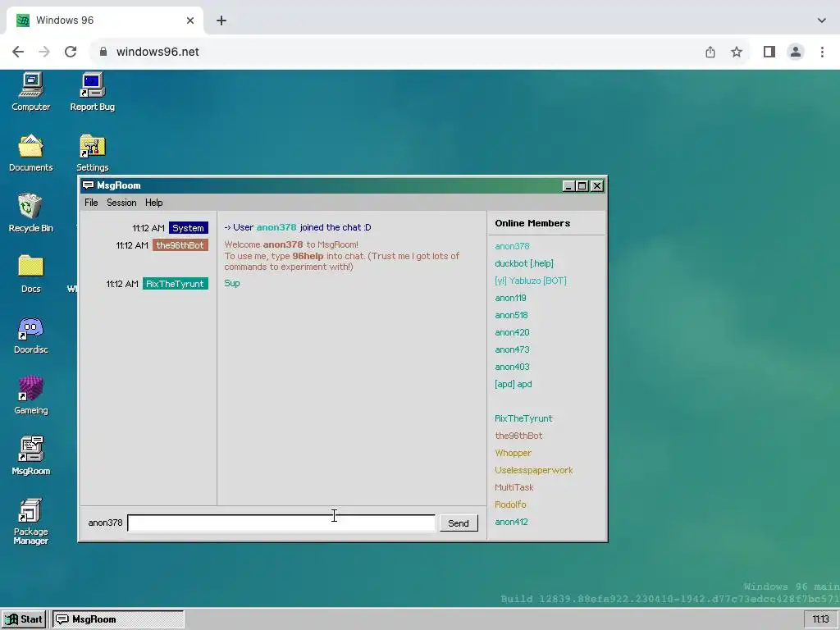Open the Recycle Bin icon
Viewport: 840px width, 630px height.
pos(30,213)
